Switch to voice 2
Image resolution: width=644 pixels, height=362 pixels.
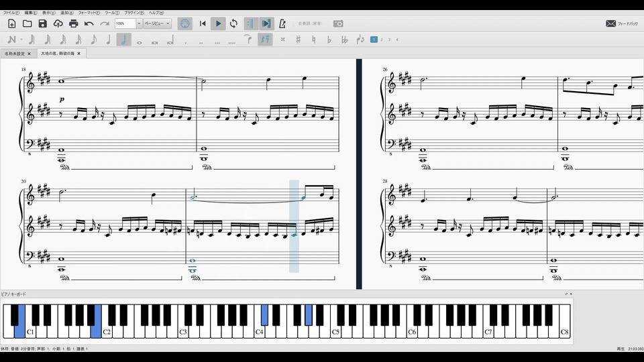[x=382, y=40]
